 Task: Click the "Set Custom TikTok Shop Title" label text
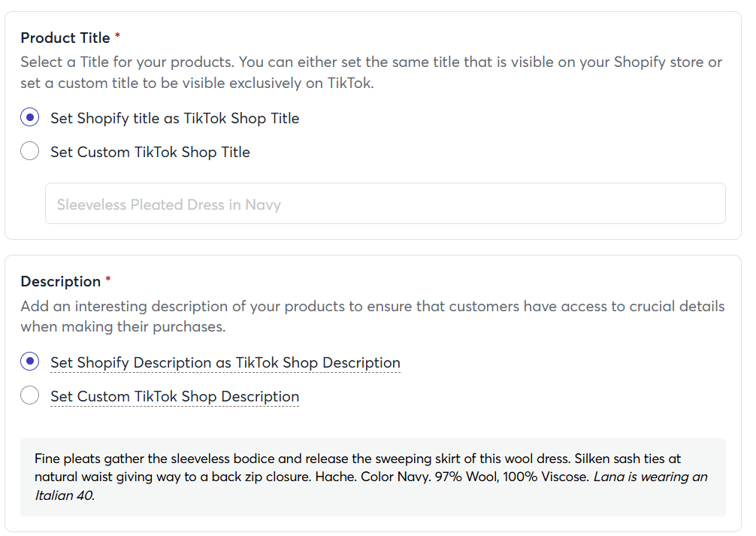150,152
